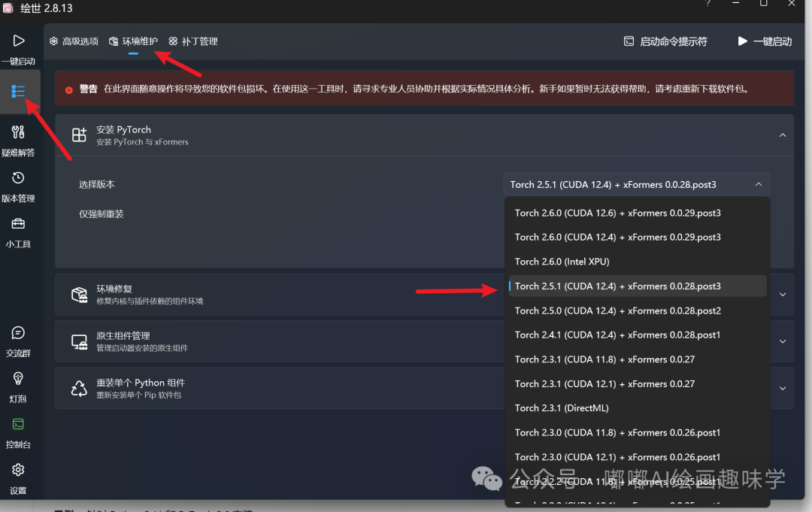Select Torch 2.3.1 (CUDA 12.1) + xFormers 0.0.27

638,383
